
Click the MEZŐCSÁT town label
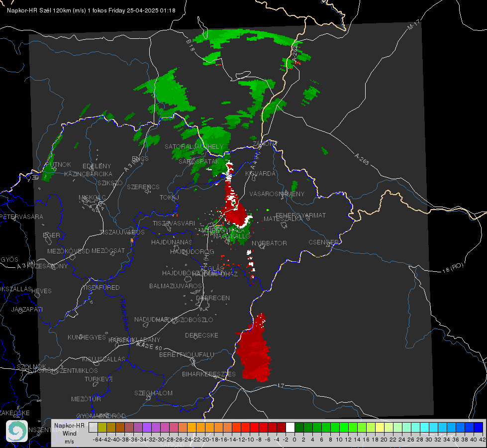coord(108,250)
